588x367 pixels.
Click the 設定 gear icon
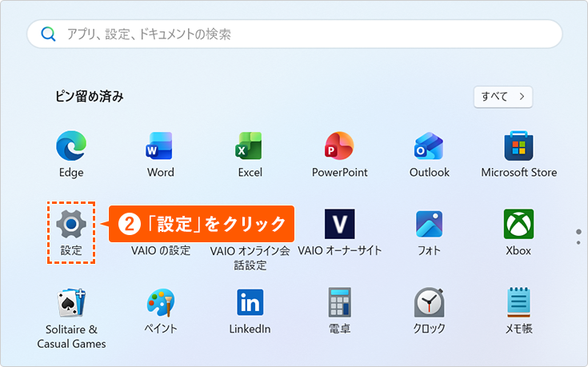coord(70,225)
